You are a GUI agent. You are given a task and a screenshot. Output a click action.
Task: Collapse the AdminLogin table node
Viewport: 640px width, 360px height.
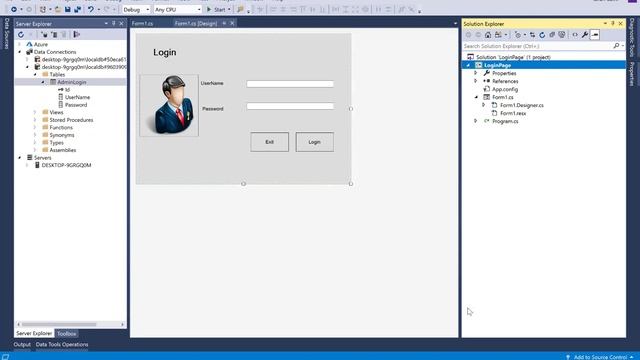(43, 82)
